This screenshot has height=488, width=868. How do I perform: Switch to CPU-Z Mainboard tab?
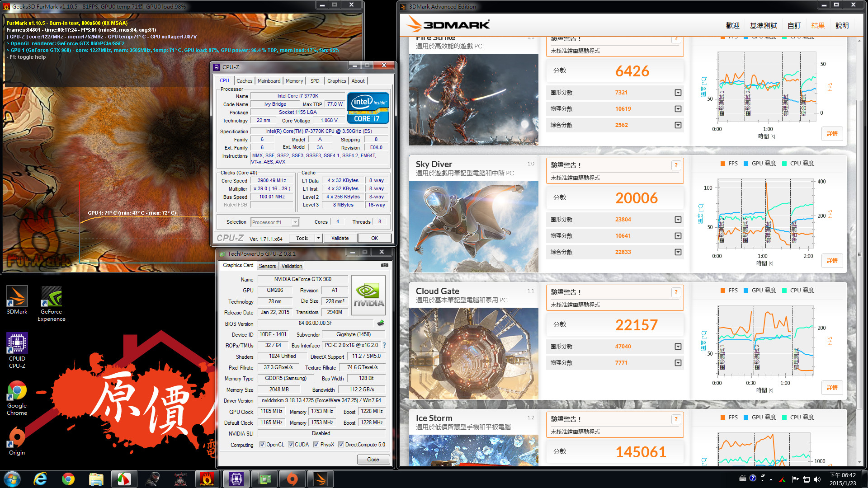pyautogui.click(x=269, y=81)
